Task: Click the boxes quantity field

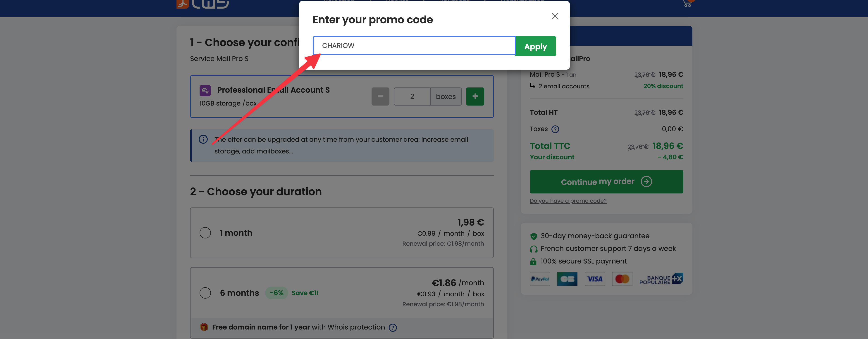Action: coord(412,97)
